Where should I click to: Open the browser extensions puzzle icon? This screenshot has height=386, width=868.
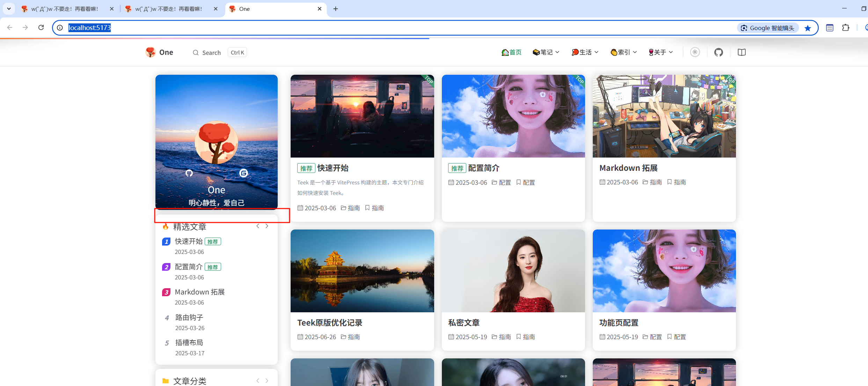[x=846, y=28]
